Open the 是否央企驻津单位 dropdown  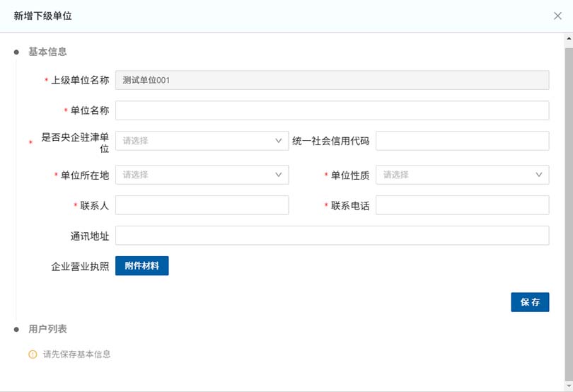coord(202,141)
